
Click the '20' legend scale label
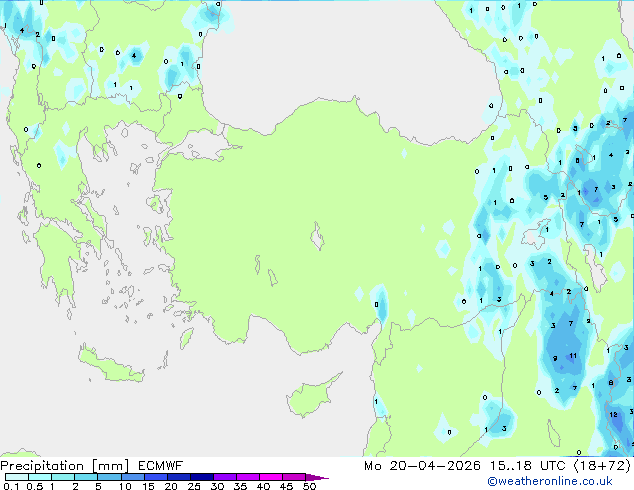point(171,486)
